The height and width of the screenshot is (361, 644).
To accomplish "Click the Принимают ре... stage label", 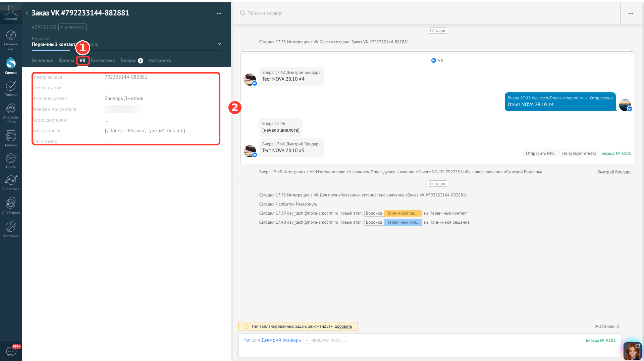I will click(x=403, y=213).
